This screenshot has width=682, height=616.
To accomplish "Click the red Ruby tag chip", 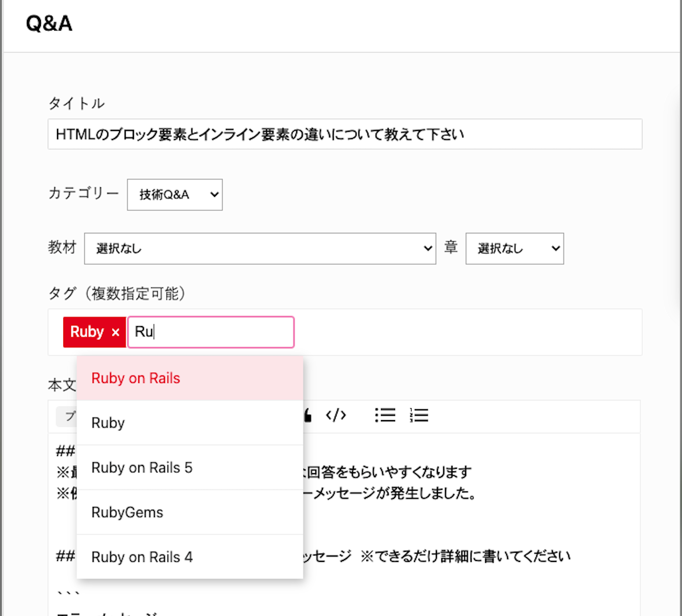I will coord(87,332).
